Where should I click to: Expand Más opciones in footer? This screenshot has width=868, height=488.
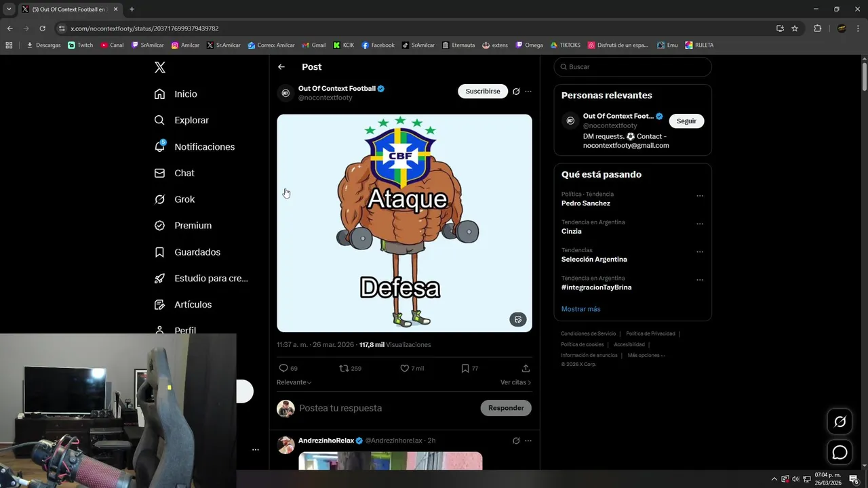(x=646, y=355)
